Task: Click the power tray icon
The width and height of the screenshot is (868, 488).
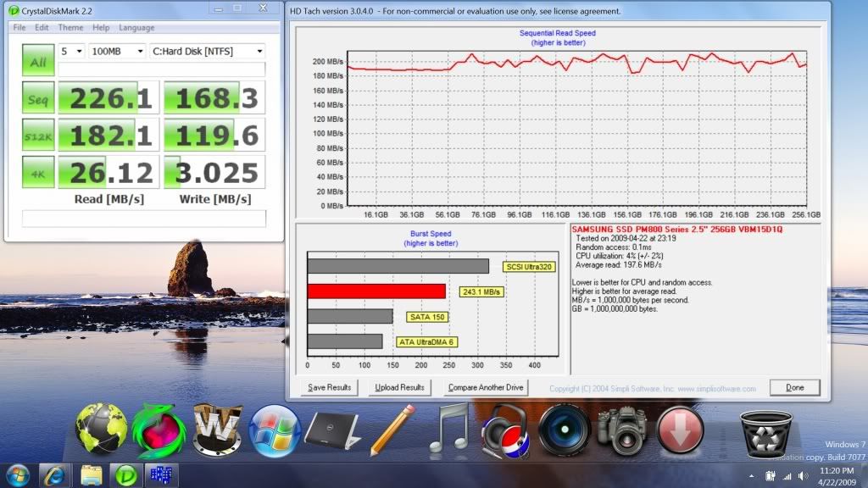Action: (x=770, y=476)
